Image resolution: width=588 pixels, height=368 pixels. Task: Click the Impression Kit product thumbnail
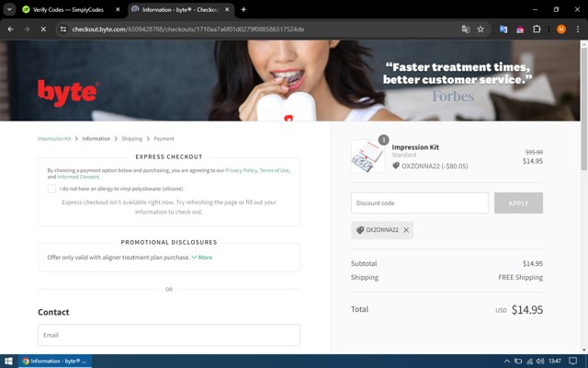tap(367, 156)
